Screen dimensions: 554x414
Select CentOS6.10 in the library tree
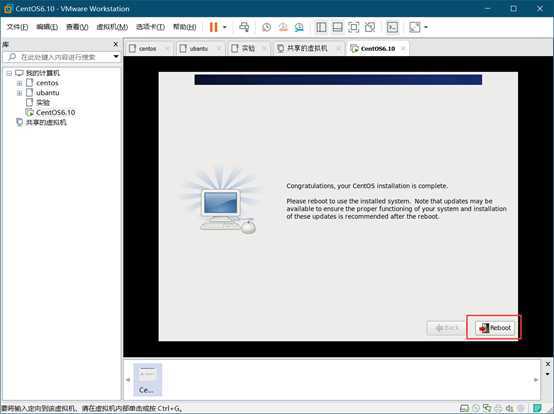[x=55, y=112]
